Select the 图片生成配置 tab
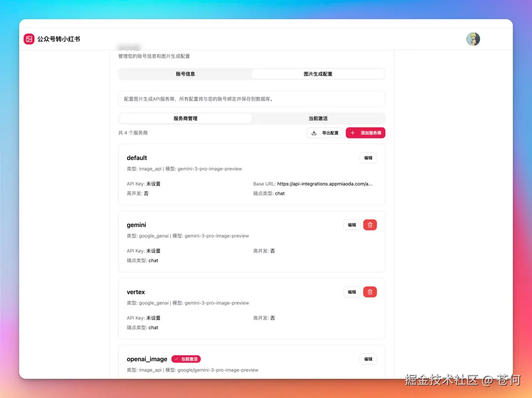 click(x=318, y=74)
